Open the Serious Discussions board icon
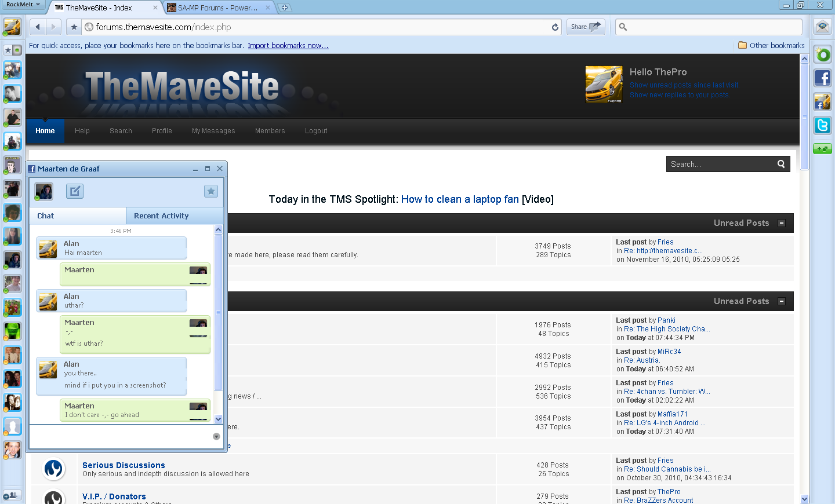The width and height of the screenshot is (835, 504). coord(54,469)
